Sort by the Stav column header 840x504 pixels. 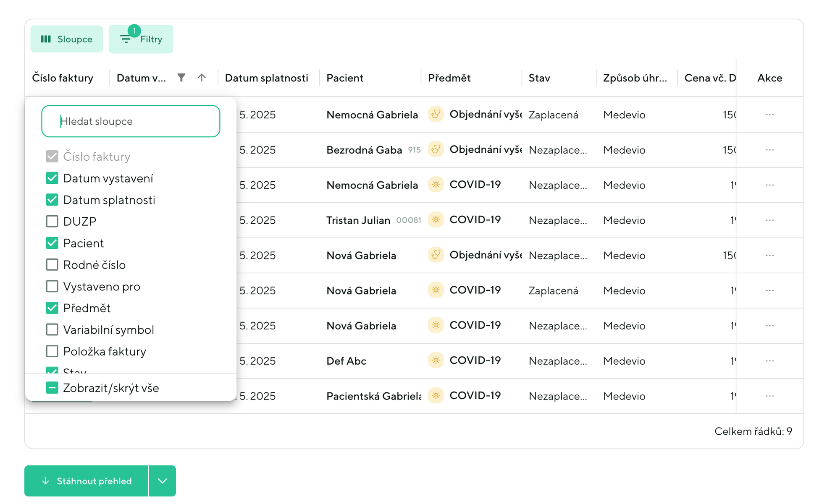point(539,78)
